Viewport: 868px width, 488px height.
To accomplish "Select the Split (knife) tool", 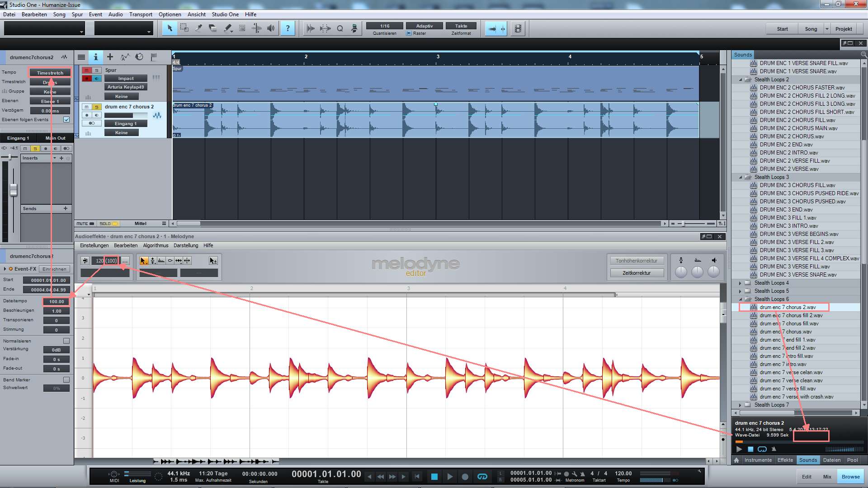I will (x=198, y=28).
